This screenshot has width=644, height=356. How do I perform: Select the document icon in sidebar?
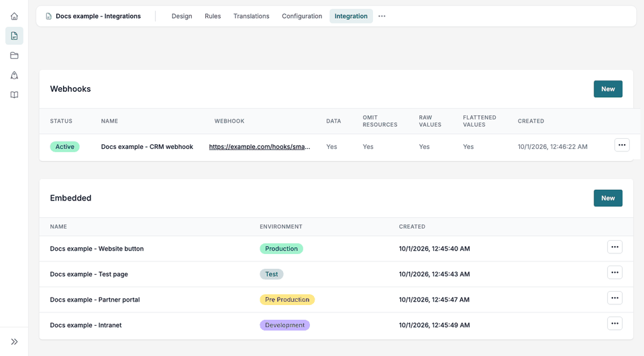[x=14, y=36]
